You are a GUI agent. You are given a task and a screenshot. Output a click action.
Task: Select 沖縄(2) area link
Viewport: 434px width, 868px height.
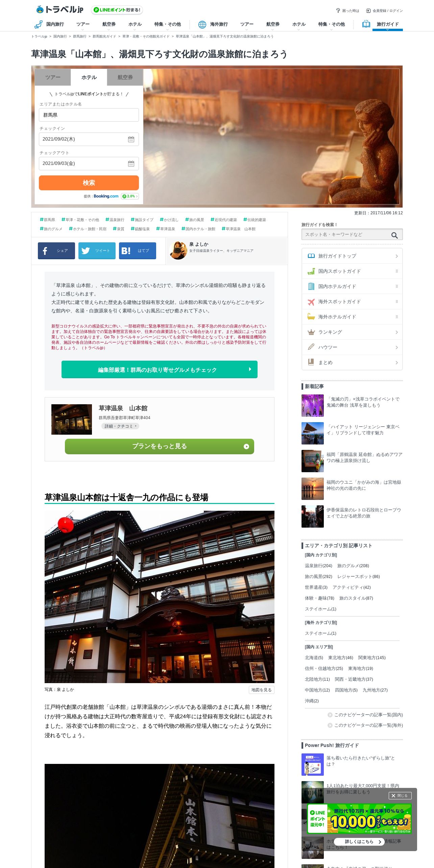click(312, 701)
